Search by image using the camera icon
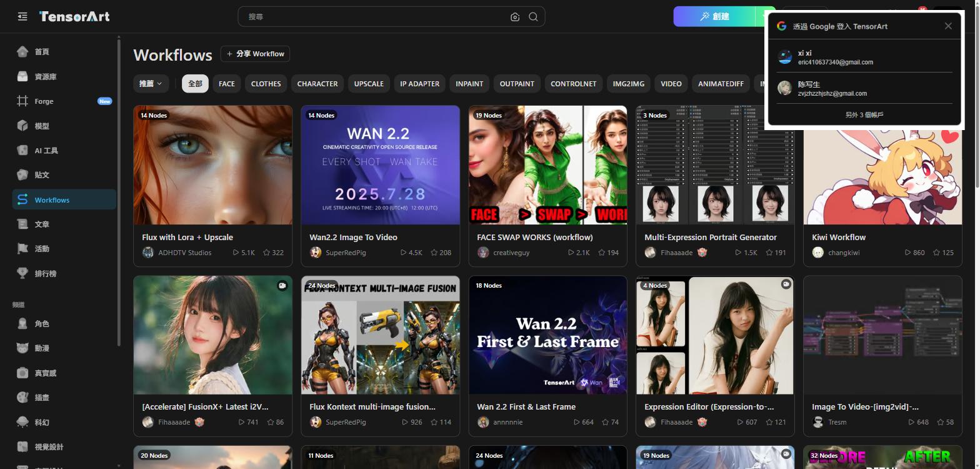Image resolution: width=980 pixels, height=469 pixels. pos(515,17)
